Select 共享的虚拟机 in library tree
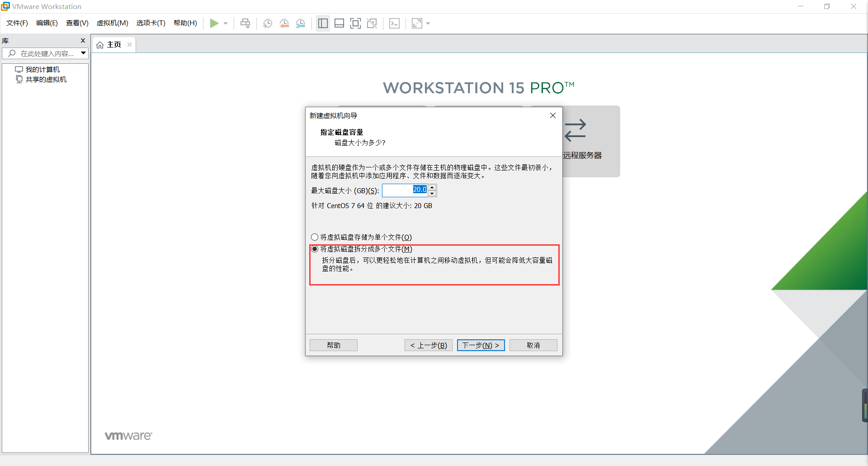This screenshot has width=868, height=466. tap(46, 80)
